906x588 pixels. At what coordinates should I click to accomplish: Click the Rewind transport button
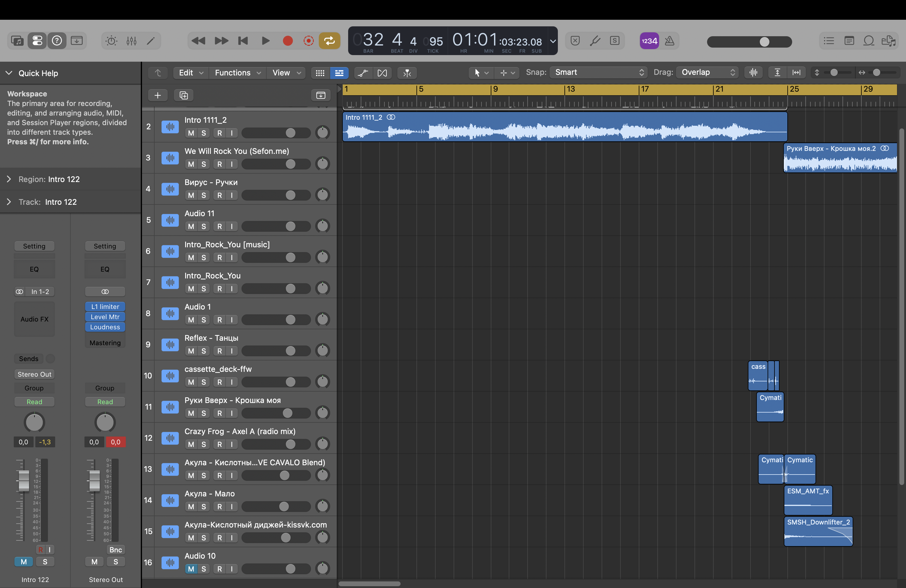coord(198,41)
